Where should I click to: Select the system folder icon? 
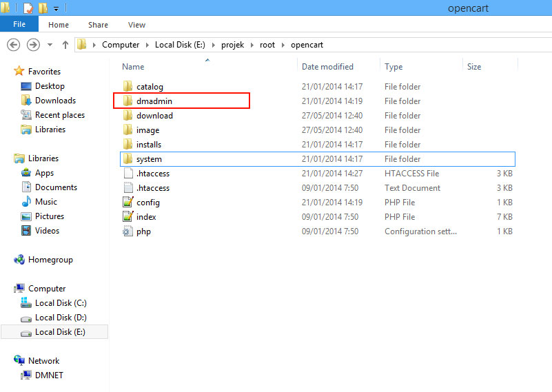point(127,158)
